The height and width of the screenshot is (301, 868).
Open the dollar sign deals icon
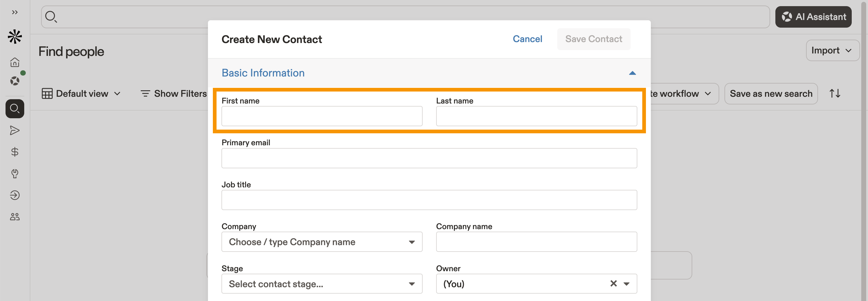pyautogui.click(x=14, y=152)
